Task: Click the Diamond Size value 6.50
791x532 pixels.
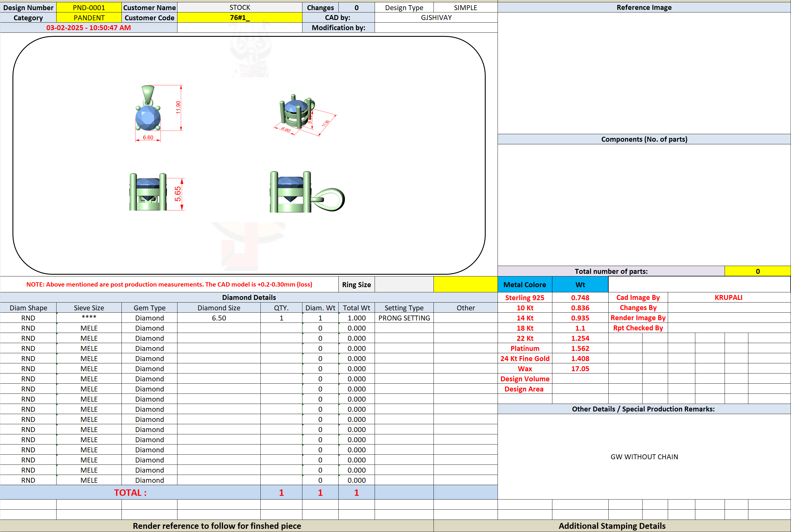Action: point(219,318)
